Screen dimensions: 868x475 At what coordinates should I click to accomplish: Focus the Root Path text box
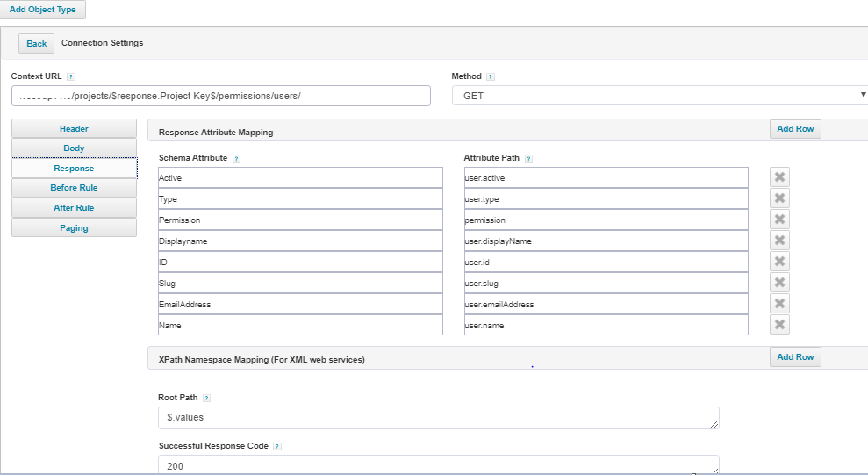click(438, 418)
